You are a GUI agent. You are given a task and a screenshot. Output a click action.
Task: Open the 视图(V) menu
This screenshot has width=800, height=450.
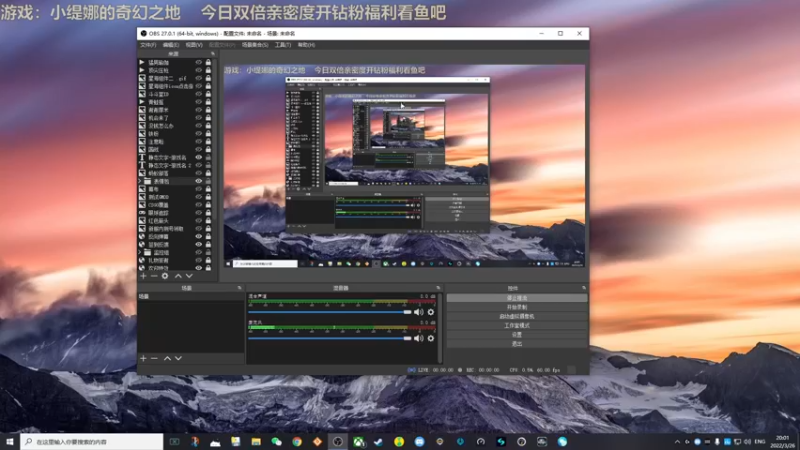click(x=194, y=45)
